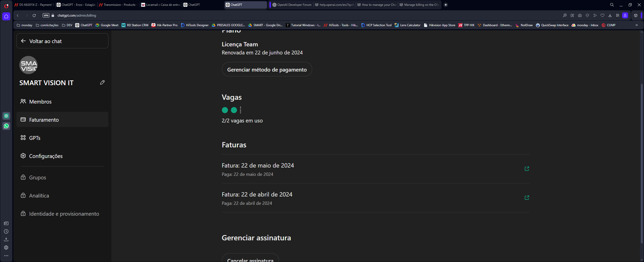The height and width of the screenshot is (262, 644).
Task: Open the comlicitações bookmarks folder
Action: pos(47,25)
